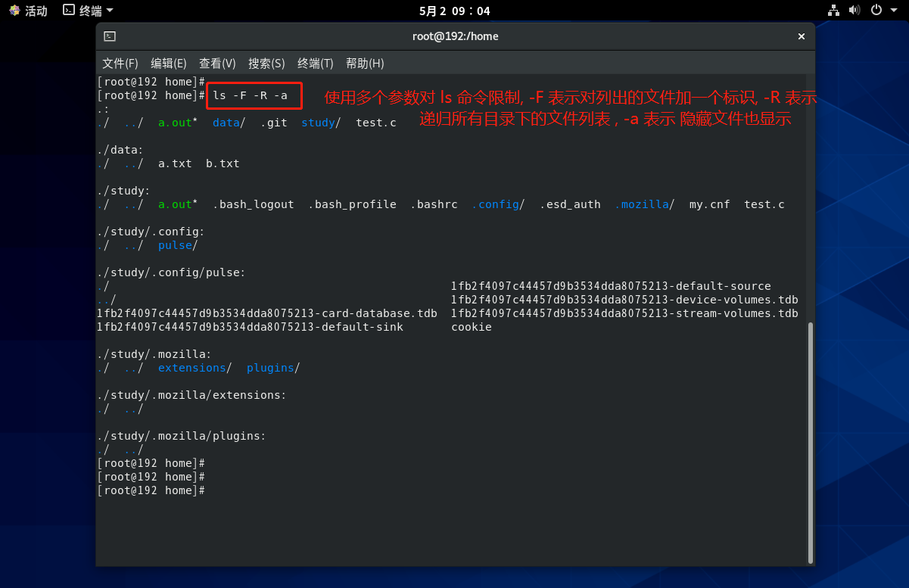Open the 编辑(E) menu
Screen dimensions: 909x588
169,64
